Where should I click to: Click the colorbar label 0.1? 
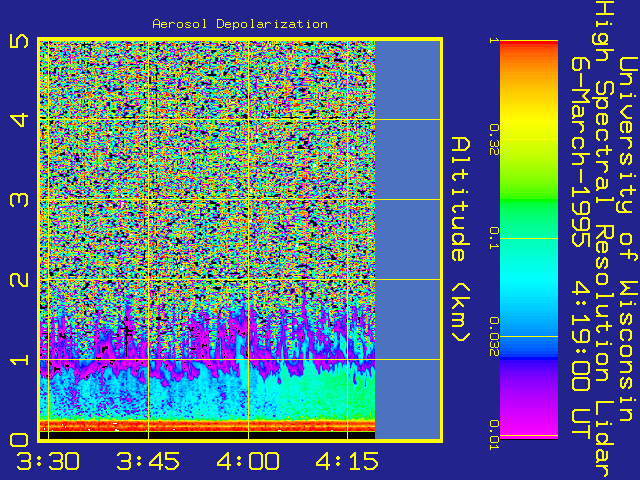[494, 238]
